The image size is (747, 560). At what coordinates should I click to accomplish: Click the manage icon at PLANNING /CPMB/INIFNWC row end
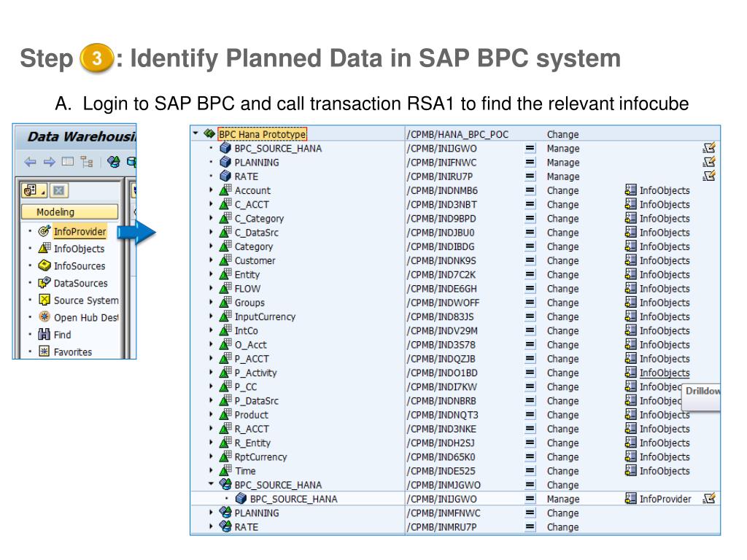pos(709,162)
